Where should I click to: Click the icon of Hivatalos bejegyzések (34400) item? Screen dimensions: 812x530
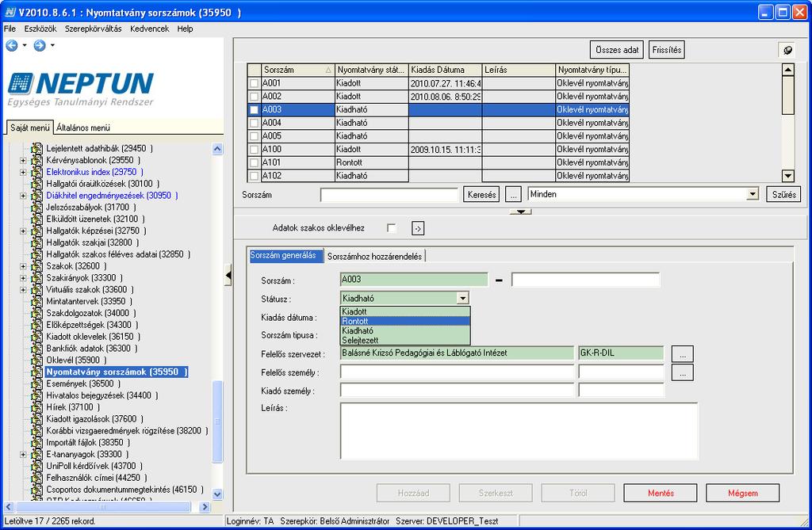coord(36,395)
